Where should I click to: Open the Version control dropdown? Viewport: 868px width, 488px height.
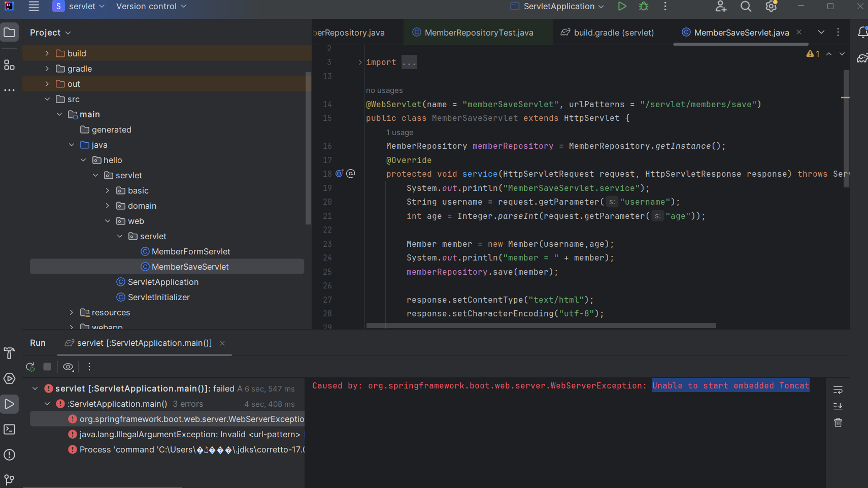[151, 6]
